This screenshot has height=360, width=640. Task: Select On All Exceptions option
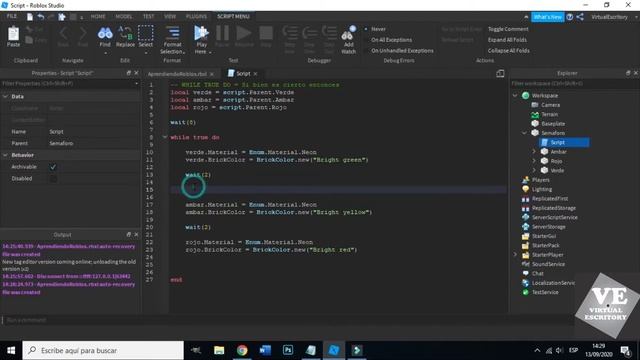point(391,40)
